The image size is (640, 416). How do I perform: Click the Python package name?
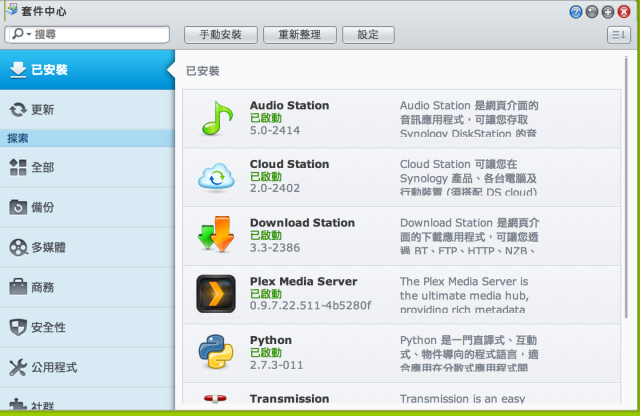point(271,340)
